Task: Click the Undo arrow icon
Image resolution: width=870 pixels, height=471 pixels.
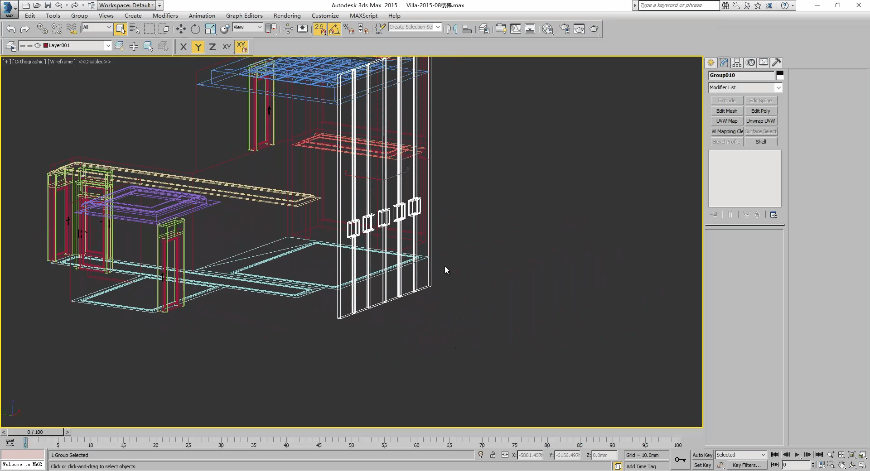Action: (10, 29)
